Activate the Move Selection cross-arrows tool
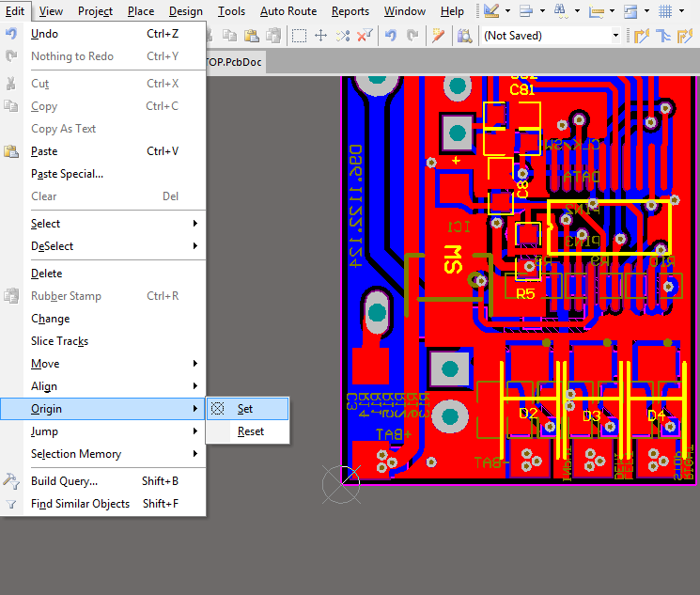 tap(321, 36)
